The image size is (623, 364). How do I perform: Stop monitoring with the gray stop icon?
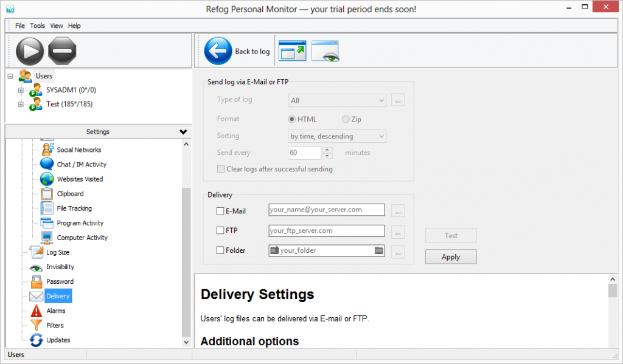62,51
